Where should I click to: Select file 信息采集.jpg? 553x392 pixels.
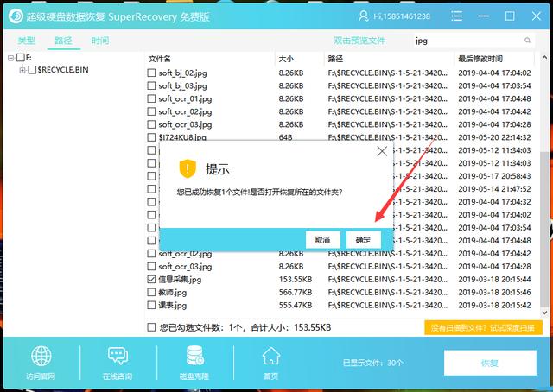point(180,280)
